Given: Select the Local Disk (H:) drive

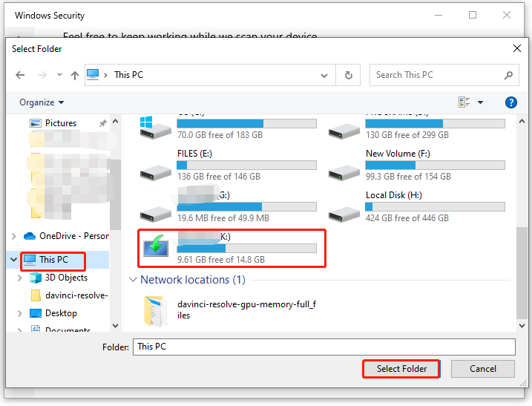Looking at the screenshot, I should pos(416,206).
